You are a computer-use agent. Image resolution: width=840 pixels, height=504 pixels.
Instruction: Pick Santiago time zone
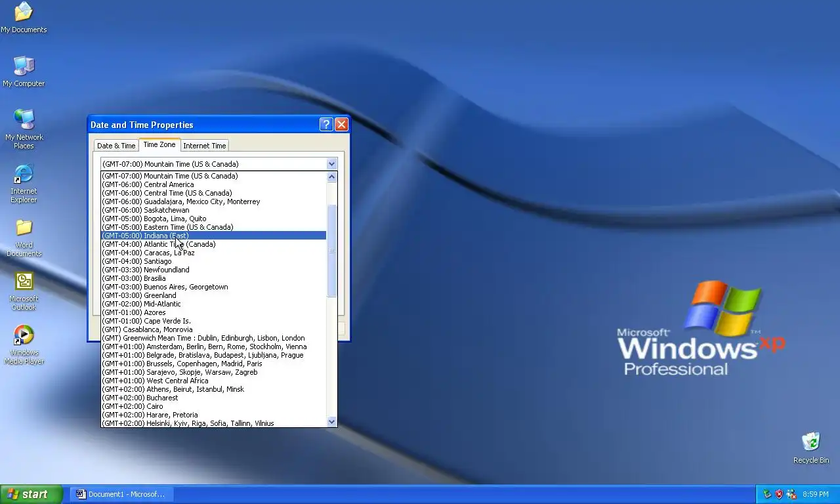[x=213, y=261]
